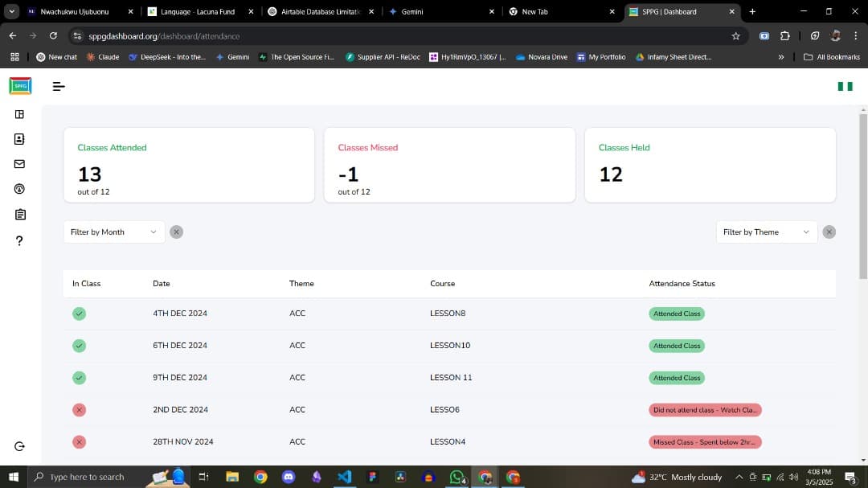Image resolution: width=868 pixels, height=488 pixels.
Task: Open the New chat bookmark
Action: (x=56, y=57)
